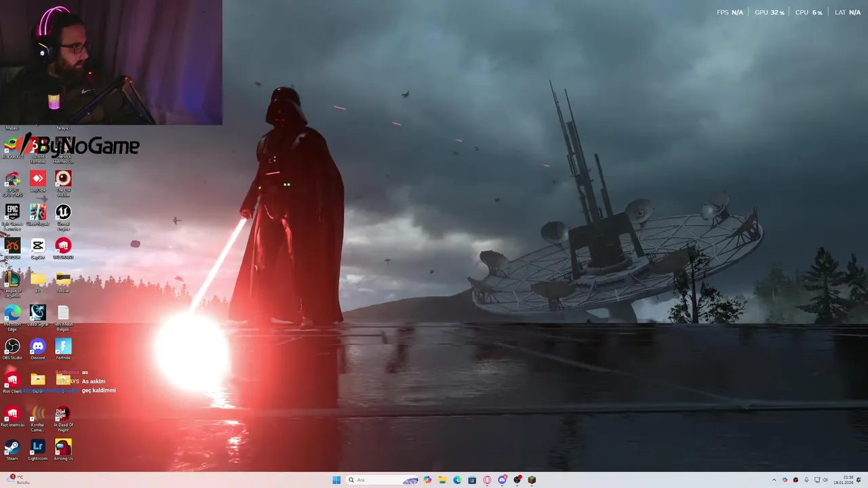The image size is (868, 488).
Task: Open the Discord desktop shortcut
Action: tap(38, 350)
